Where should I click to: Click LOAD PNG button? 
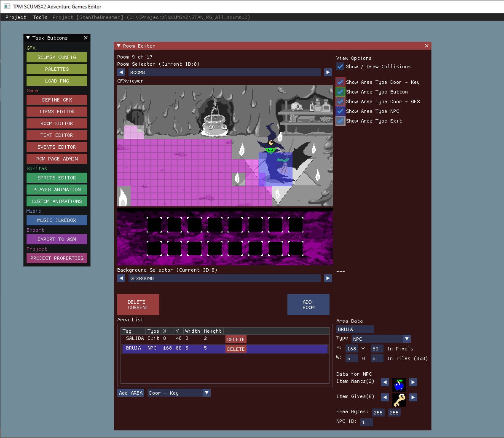[57, 81]
